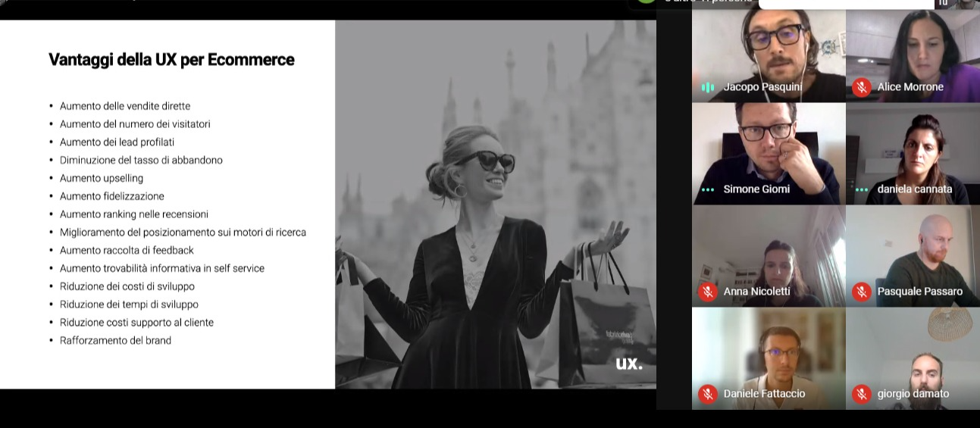Click bullet "Aumento trovabilità informativa in self service"
Image resolution: width=980 pixels, height=428 pixels.
(x=162, y=269)
